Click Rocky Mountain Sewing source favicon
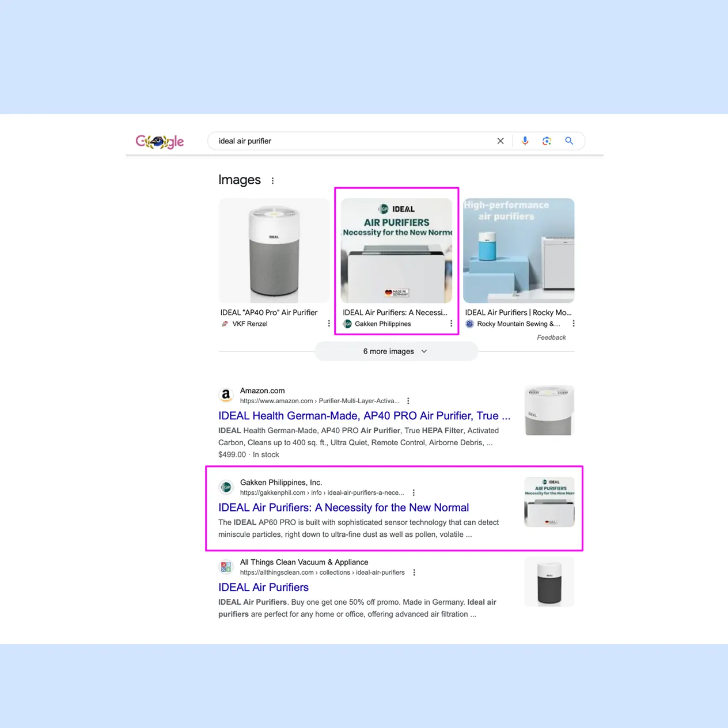 pos(469,324)
